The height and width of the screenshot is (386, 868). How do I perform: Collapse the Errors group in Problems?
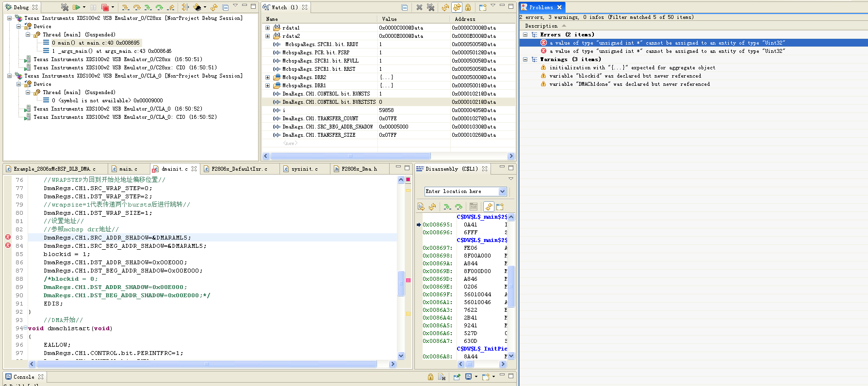click(x=525, y=35)
